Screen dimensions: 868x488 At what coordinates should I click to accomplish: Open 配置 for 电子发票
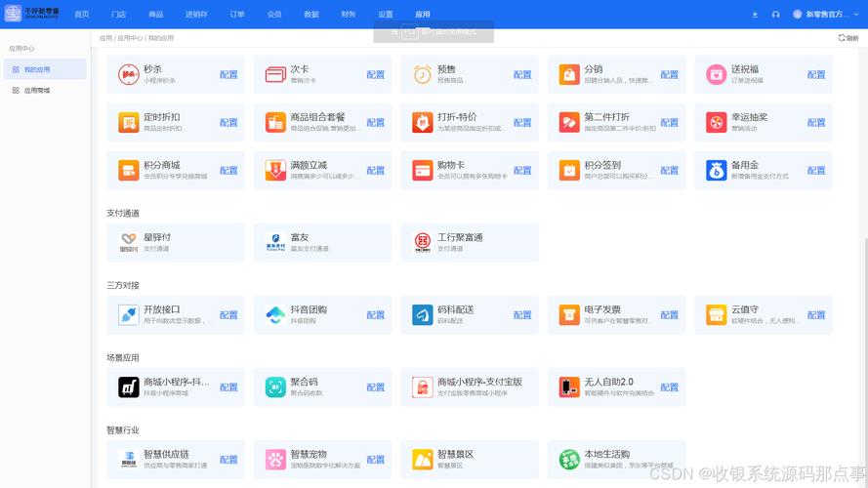coord(669,315)
